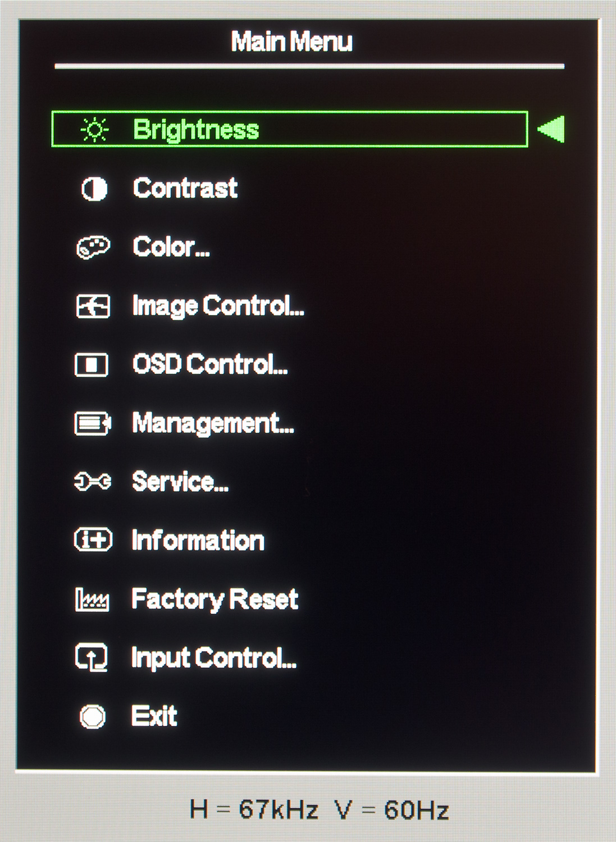Open the Color... submenu
Image resolution: width=616 pixels, height=842 pixels.
pos(171,247)
